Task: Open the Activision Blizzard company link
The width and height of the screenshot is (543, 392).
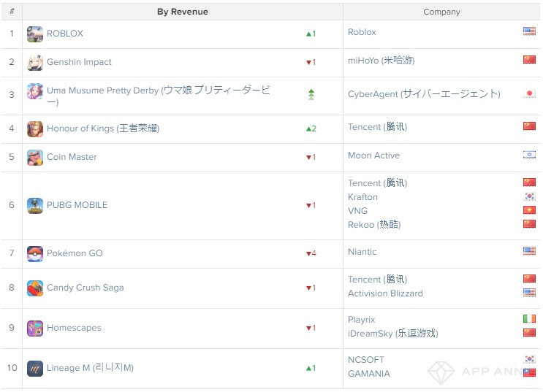Action: (385, 293)
